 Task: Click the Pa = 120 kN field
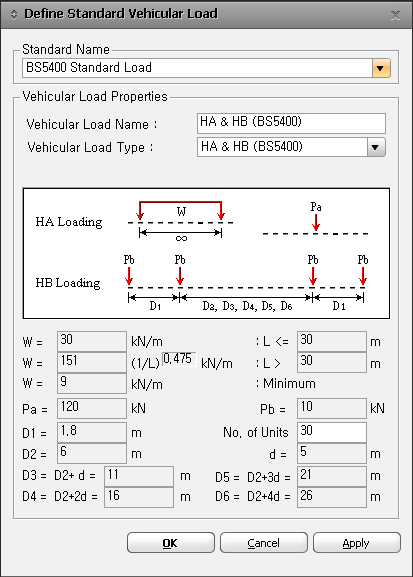click(92, 408)
